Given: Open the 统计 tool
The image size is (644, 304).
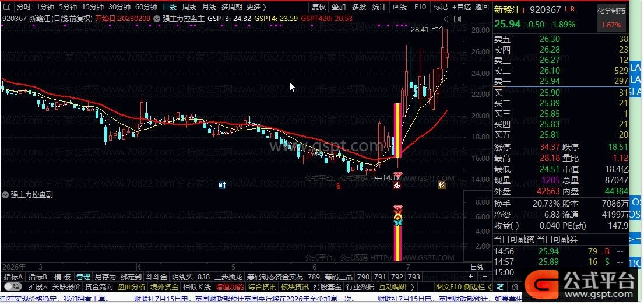Looking at the screenshot, I should point(379,6).
